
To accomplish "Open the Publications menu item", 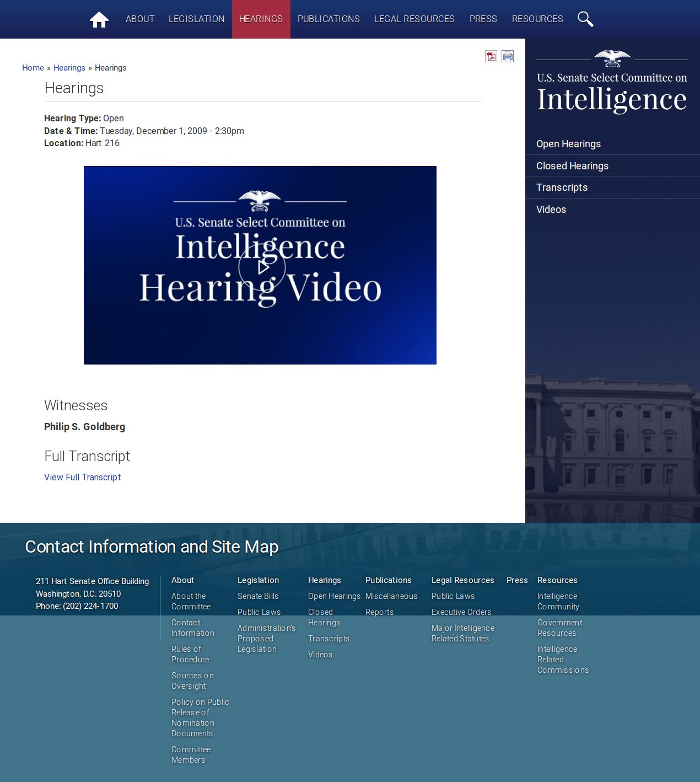I will point(329,19).
